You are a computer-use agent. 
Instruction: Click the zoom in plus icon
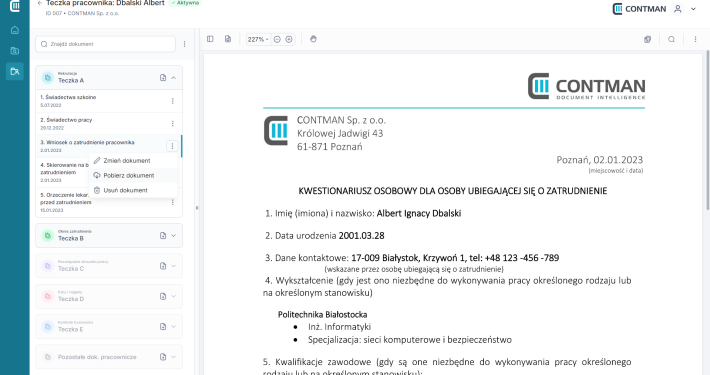(289, 39)
